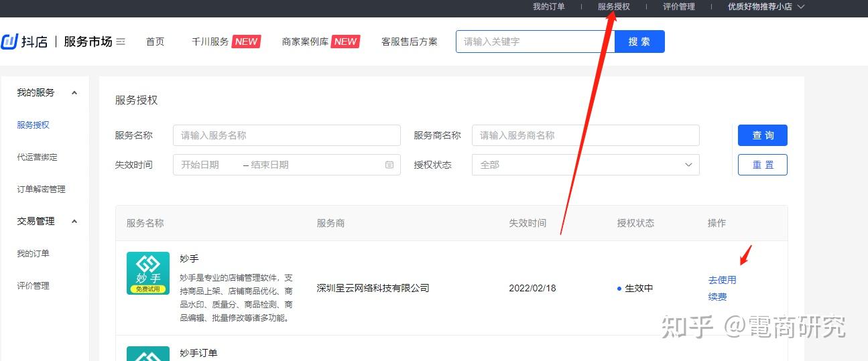Click 深圳呈云网络科技有限公司 provider cell
The width and height of the screenshot is (868, 361).
click(x=373, y=289)
